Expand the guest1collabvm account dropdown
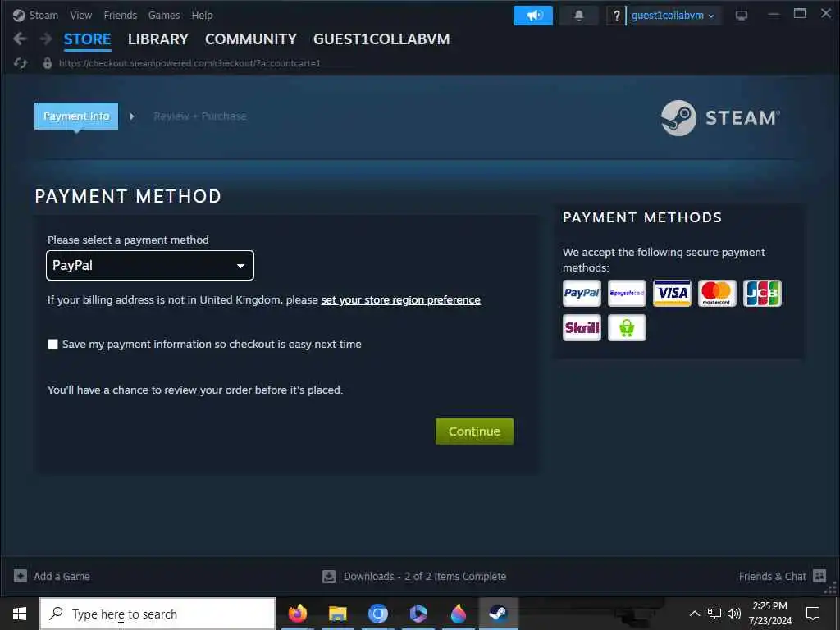Viewport: 840px width, 630px height. (x=673, y=16)
